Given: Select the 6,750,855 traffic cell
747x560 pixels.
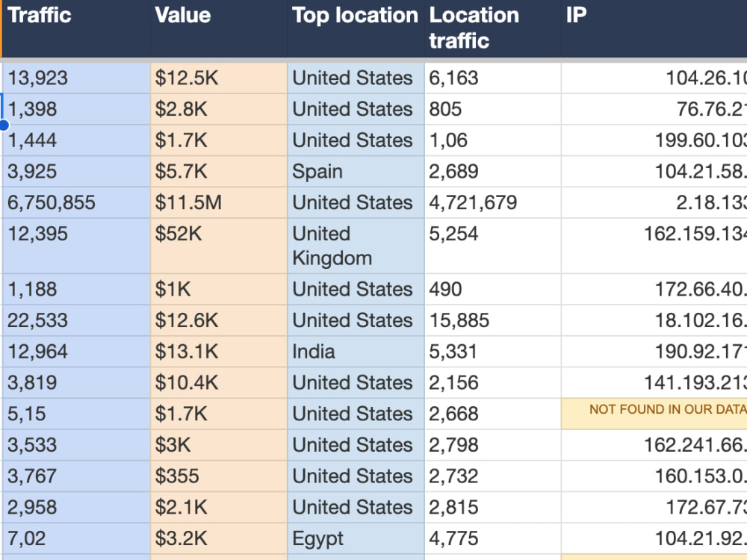Looking at the screenshot, I should click(x=76, y=203).
